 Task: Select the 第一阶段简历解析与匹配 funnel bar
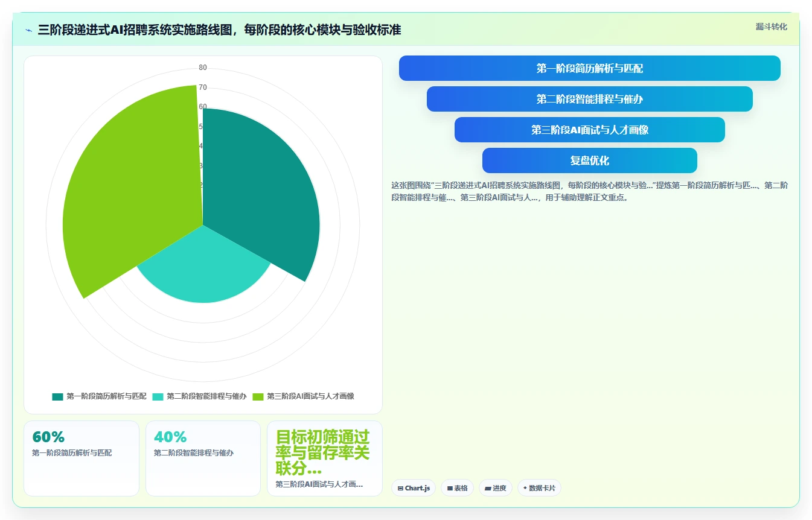(x=589, y=68)
